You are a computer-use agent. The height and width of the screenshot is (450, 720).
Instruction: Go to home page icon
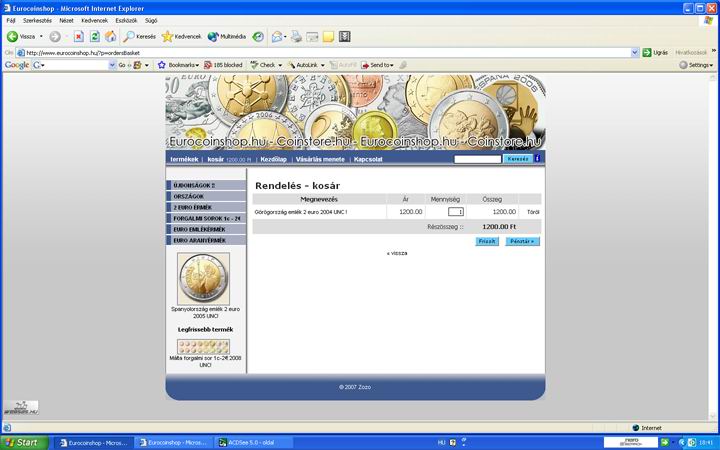[x=111, y=36]
